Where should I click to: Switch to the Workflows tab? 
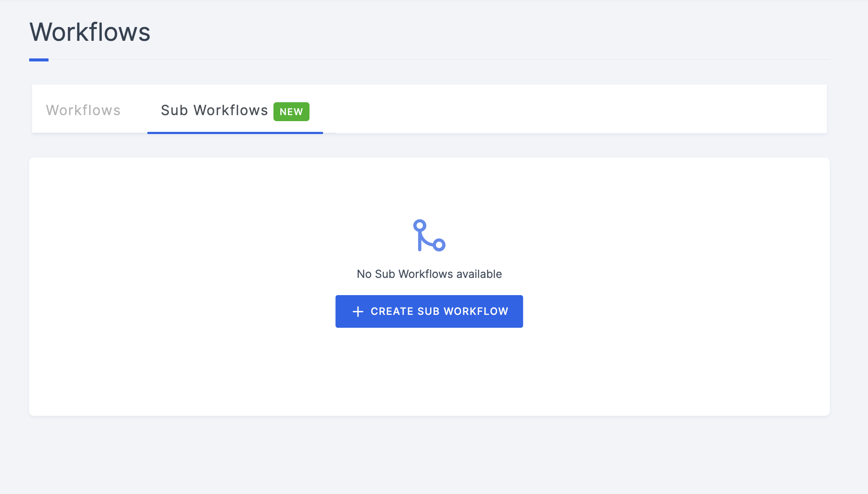[83, 110]
